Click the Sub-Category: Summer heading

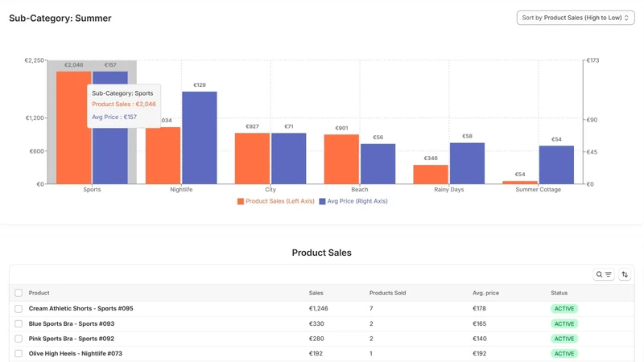pyautogui.click(x=60, y=18)
